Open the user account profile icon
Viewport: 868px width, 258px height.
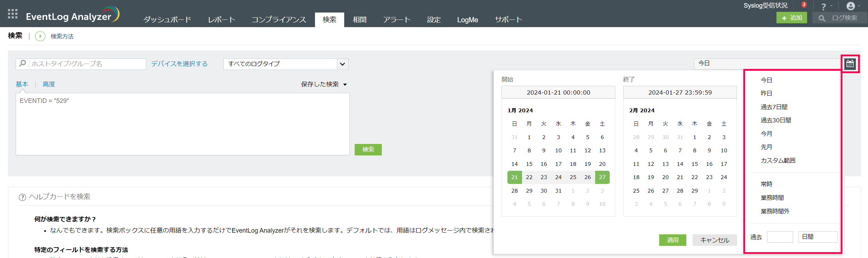(851, 6)
